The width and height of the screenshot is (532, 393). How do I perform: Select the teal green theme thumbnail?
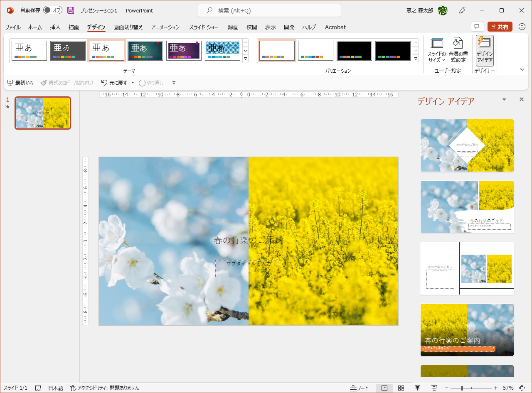pyautogui.click(x=145, y=51)
